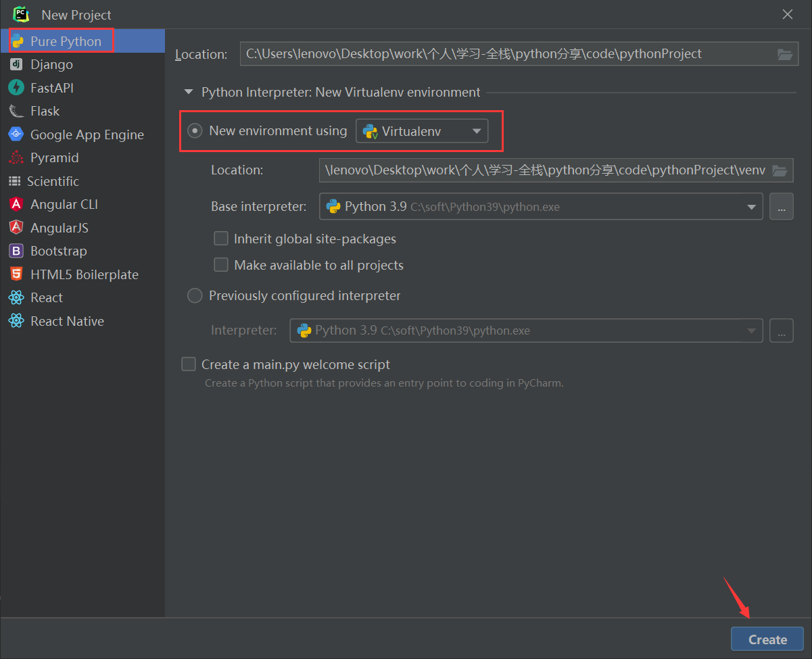Click the FastAPI lightning icon
This screenshot has width=812, height=659.
tap(16, 88)
